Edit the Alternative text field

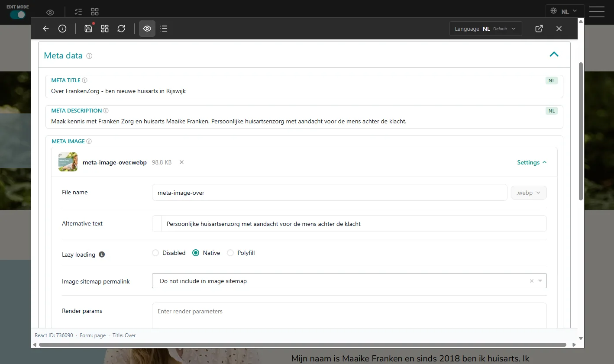354,224
